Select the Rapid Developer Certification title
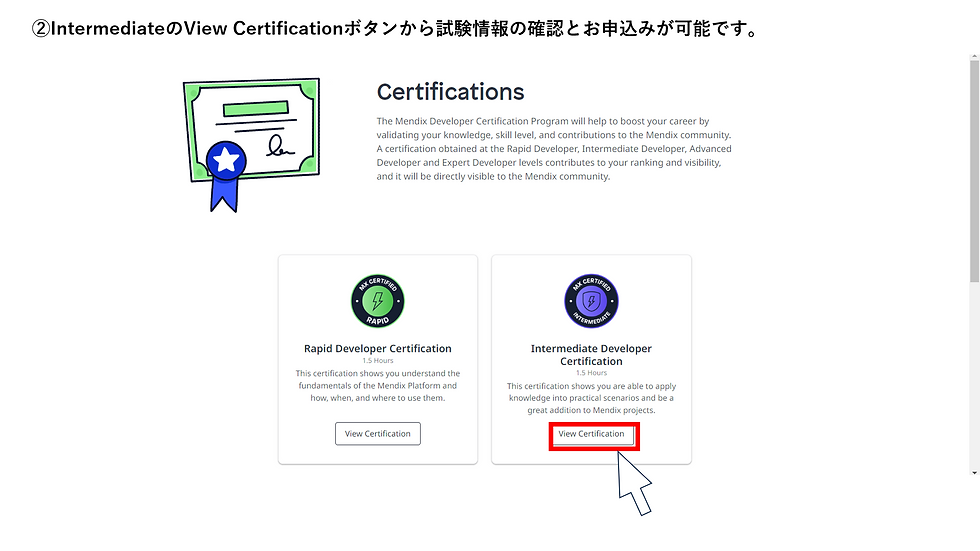The image size is (980, 551). 378,349
